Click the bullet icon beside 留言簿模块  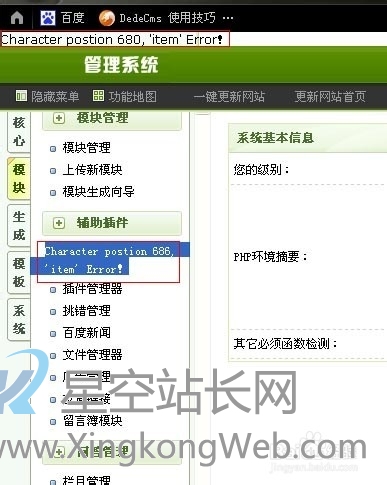tap(53, 422)
